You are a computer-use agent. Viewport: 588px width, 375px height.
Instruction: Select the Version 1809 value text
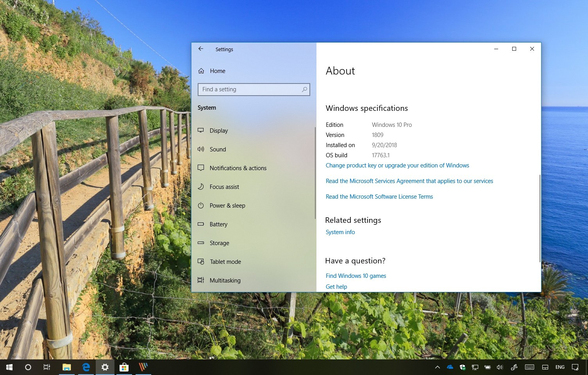(x=377, y=135)
